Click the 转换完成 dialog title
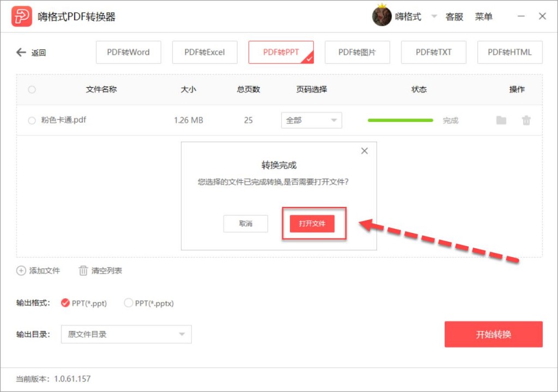 pos(279,165)
